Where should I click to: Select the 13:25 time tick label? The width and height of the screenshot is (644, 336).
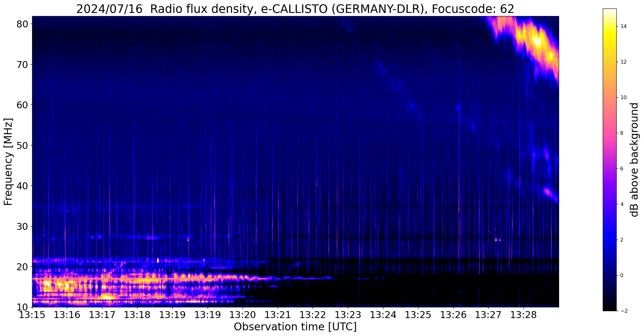click(x=418, y=315)
